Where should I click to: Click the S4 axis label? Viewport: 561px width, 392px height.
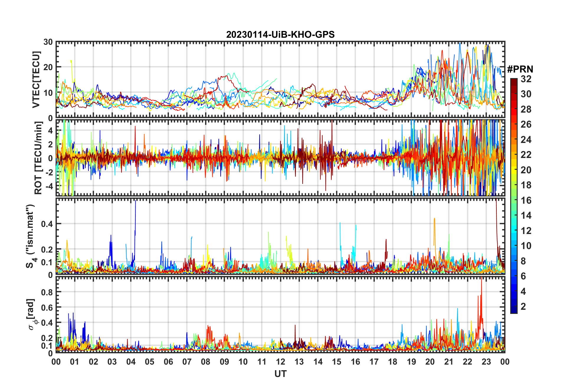31,236
